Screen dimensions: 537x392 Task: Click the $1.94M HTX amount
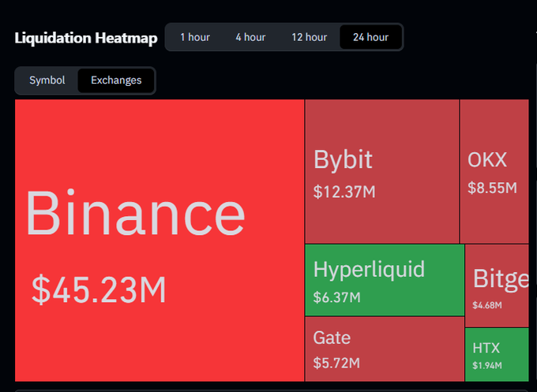(x=487, y=365)
